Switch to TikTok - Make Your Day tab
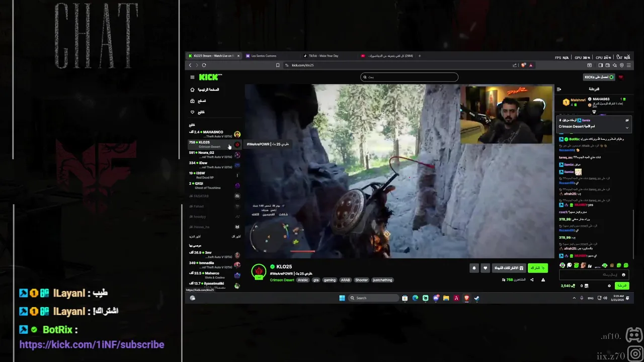 click(330, 56)
